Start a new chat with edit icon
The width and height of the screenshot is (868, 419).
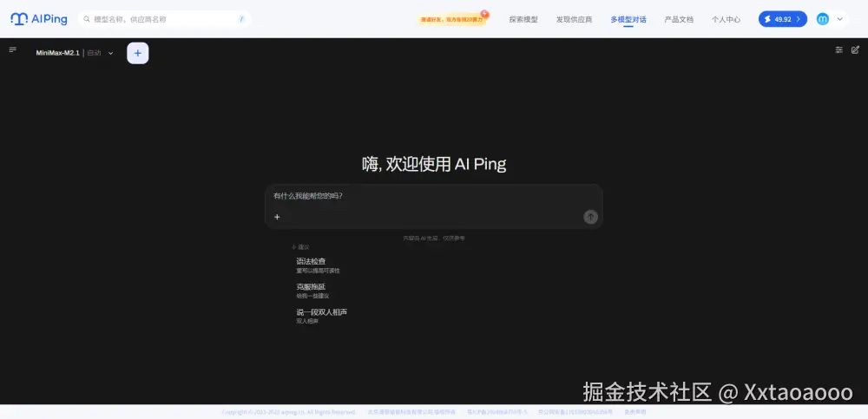click(x=855, y=49)
